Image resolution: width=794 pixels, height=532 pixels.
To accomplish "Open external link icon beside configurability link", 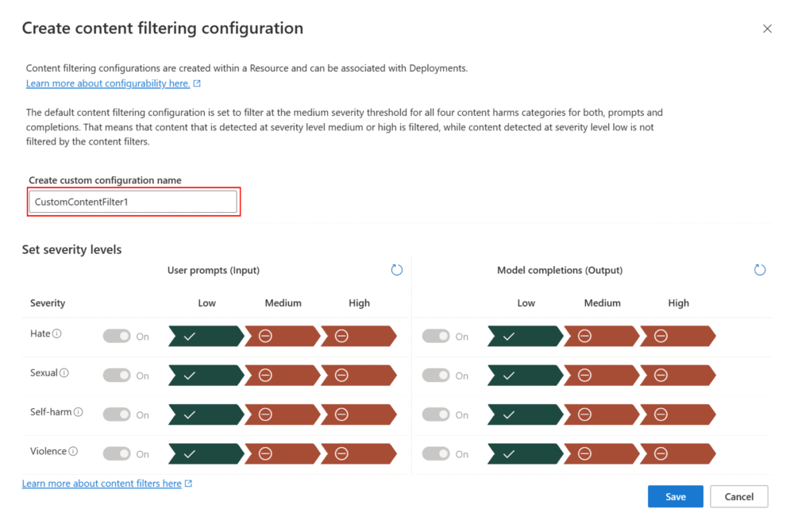I will coord(197,83).
